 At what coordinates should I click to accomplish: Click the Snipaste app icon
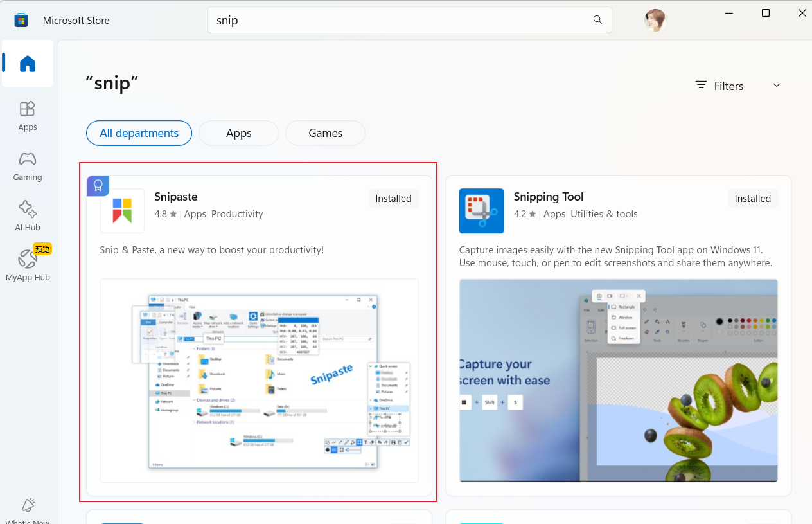coord(122,211)
